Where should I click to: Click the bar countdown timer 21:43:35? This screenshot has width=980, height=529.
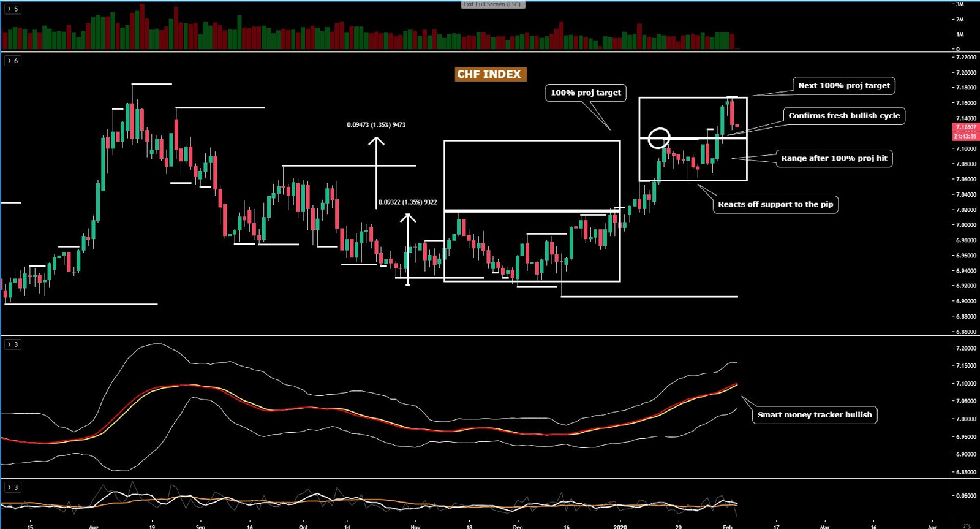tap(966, 136)
